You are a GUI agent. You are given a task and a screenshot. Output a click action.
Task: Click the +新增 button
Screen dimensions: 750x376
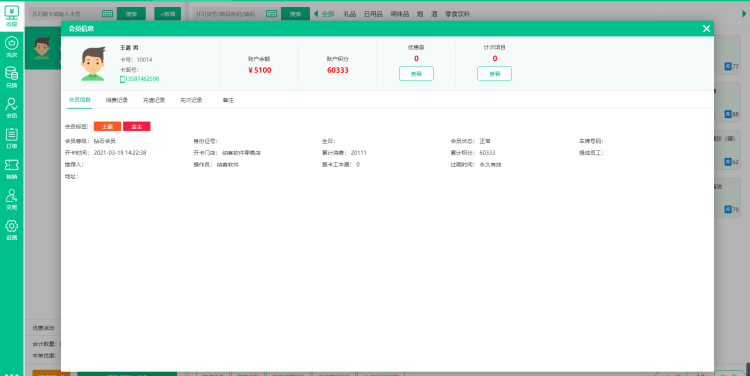tap(167, 14)
